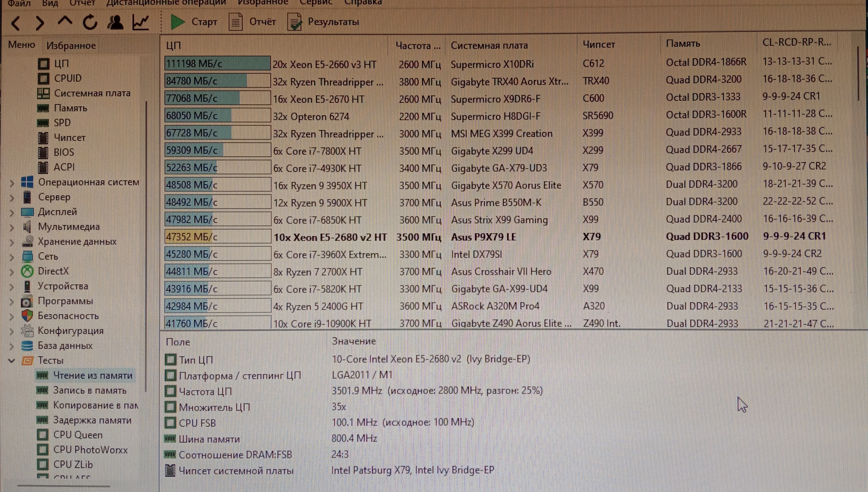Click the green Start play icon

(x=177, y=22)
